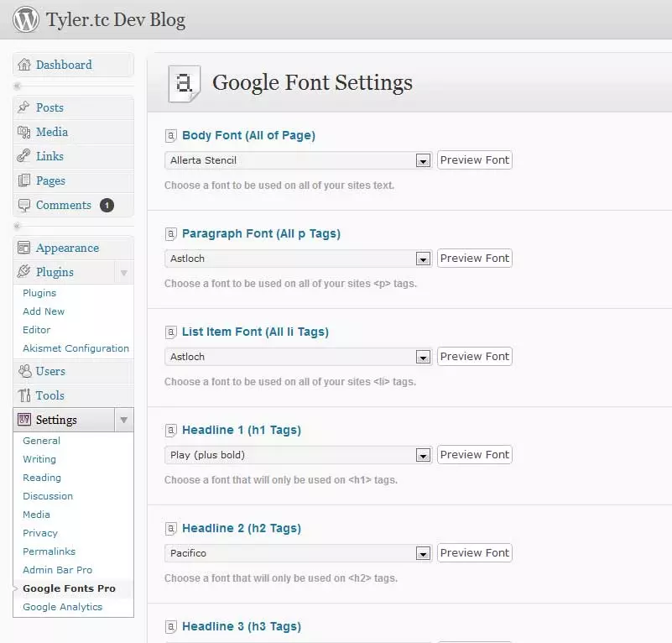
Task: Open the Body Font dropdown showing Allerta Stencil
Action: tap(299, 160)
